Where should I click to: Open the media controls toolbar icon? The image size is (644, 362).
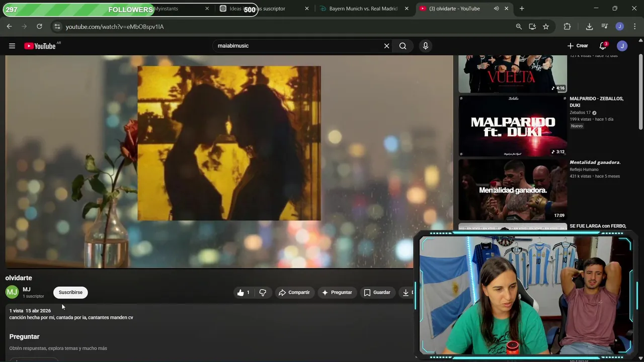coord(604,27)
